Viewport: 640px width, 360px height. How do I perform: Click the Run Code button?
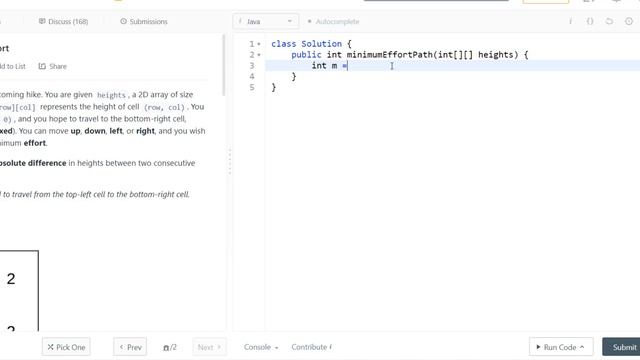[560, 347]
